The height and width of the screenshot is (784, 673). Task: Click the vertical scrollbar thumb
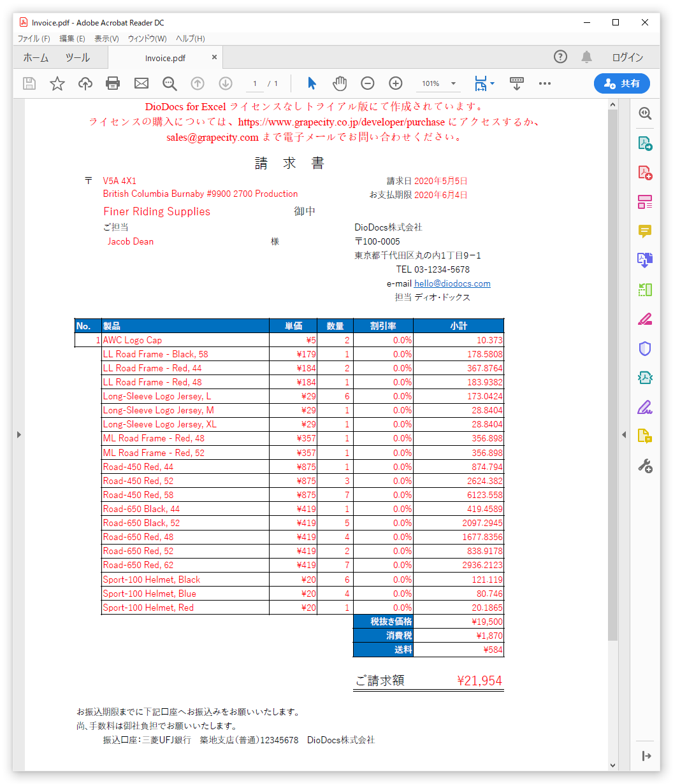[612, 374]
